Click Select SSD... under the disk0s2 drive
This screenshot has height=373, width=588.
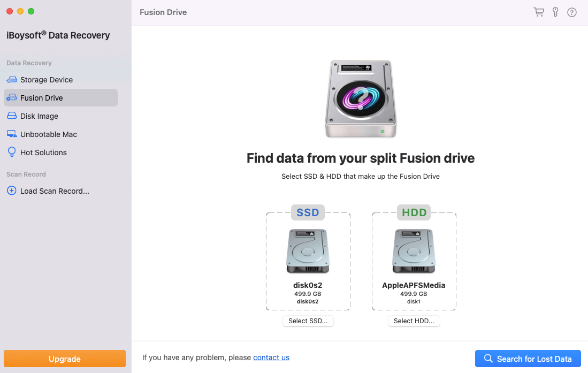click(308, 321)
